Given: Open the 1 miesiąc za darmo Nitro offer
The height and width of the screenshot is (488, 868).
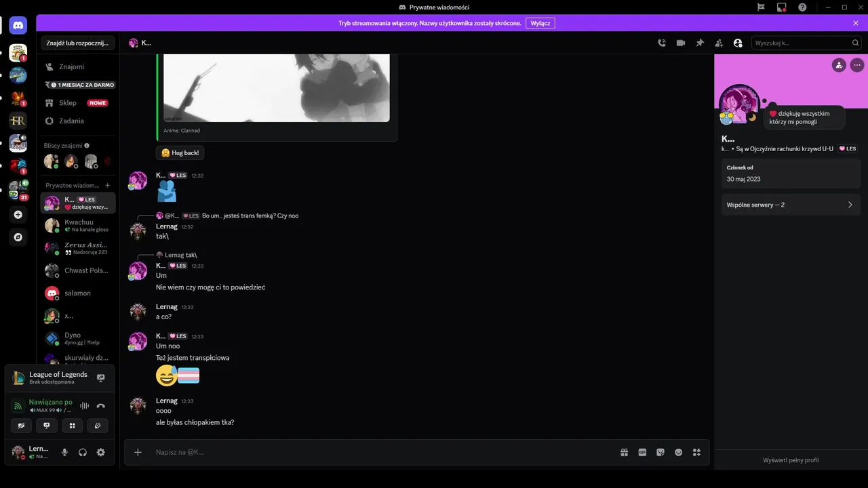Looking at the screenshot, I should point(77,85).
